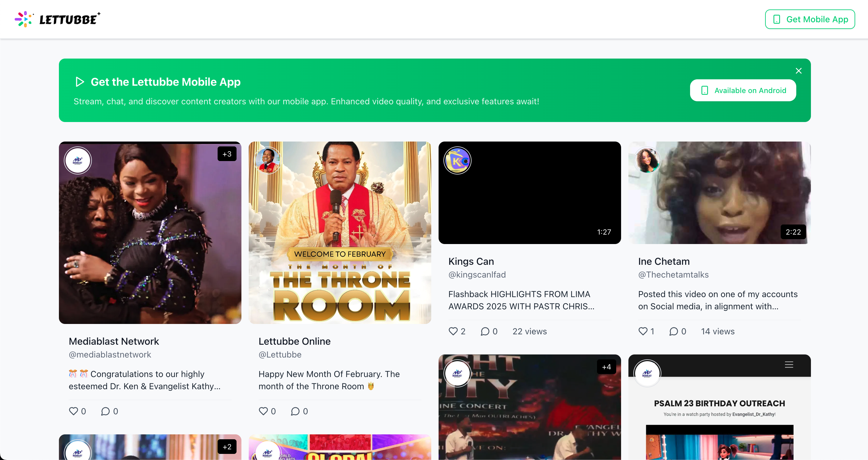This screenshot has width=868, height=460.
Task: Open hamburger menu in Psalm 23 thumbnail
Action: [x=789, y=365]
